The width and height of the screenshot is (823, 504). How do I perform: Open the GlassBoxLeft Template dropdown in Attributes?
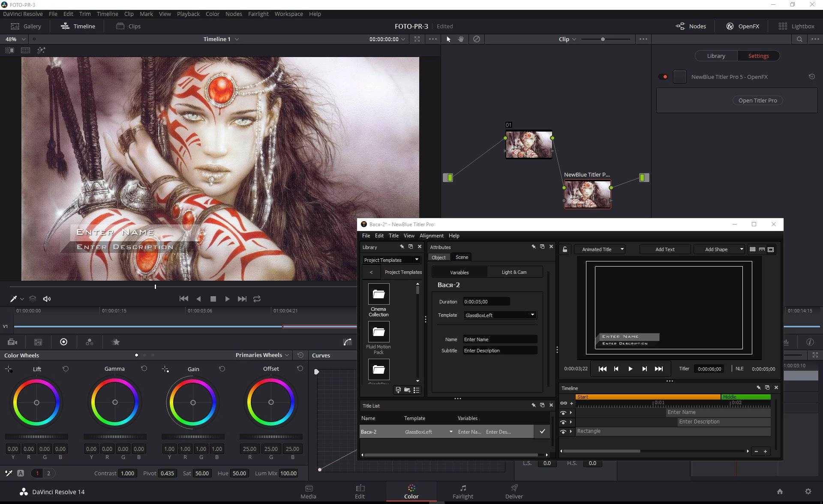(x=500, y=315)
